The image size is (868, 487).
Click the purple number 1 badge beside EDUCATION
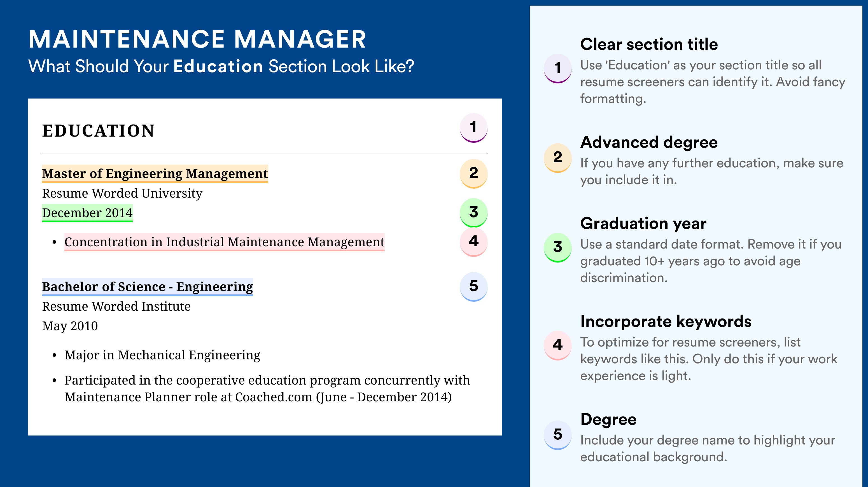(473, 128)
